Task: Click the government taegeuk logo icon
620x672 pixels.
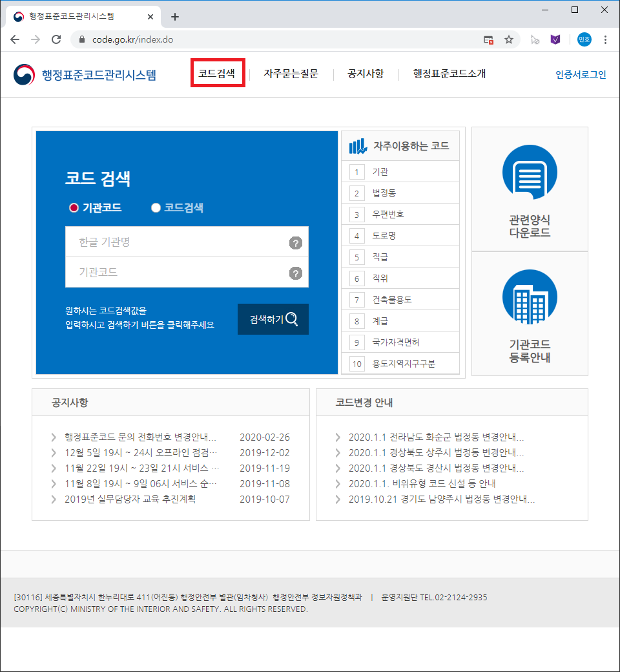Action: click(24, 74)
